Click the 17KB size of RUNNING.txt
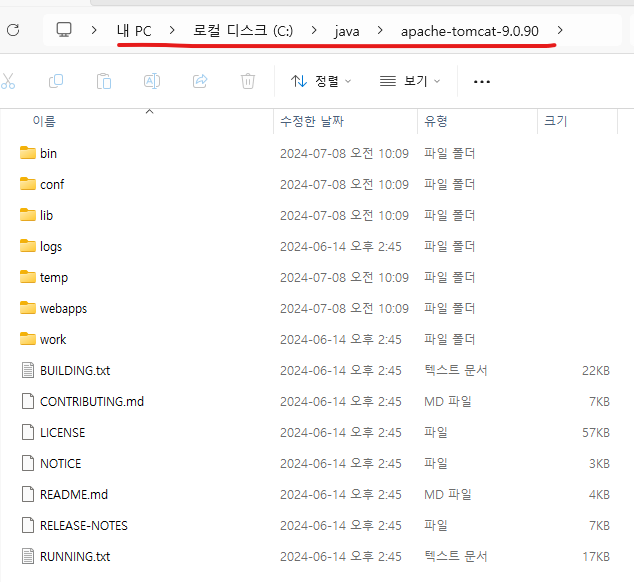This screenshot has width=634, height=582. coord(596,557)
